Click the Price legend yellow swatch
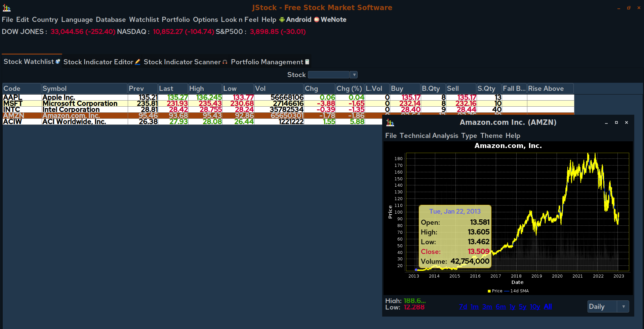This screenshot has width=644, height=329. [x=489, y=291]
